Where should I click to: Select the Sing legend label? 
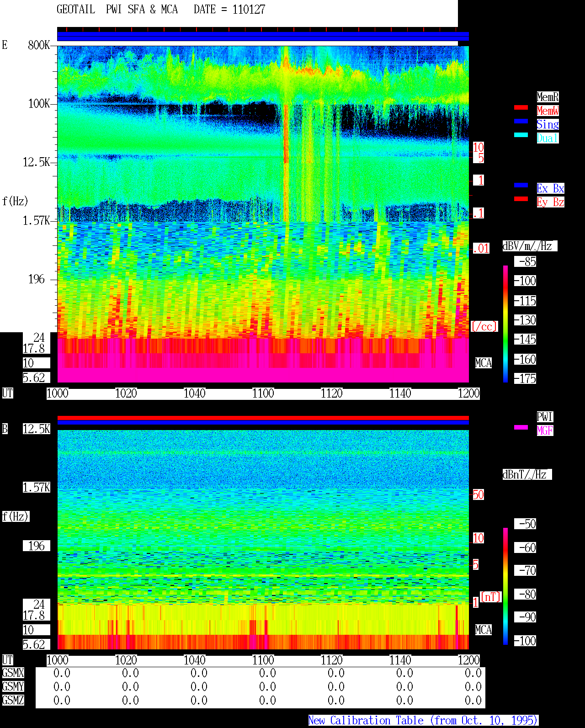tap(548, 124)
